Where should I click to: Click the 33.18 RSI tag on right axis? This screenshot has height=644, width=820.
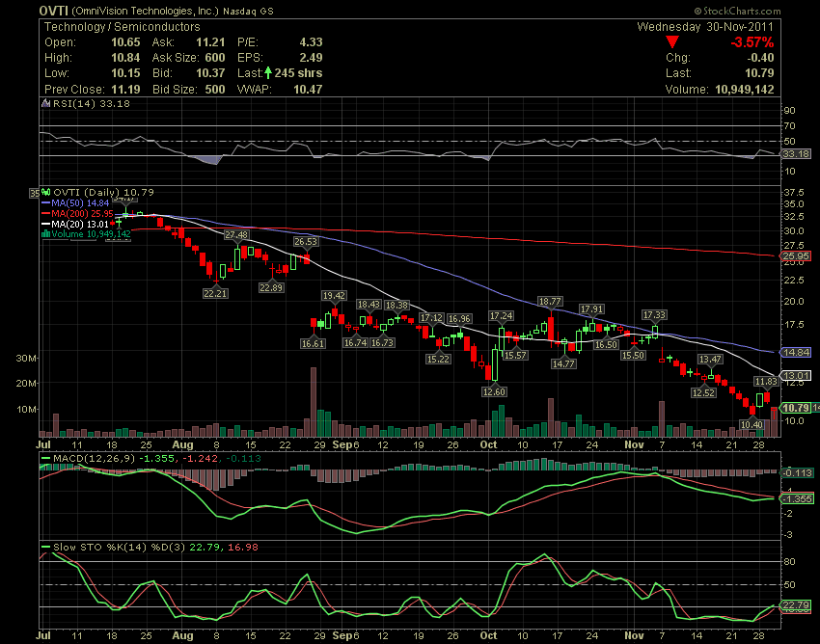(x=797, y=153)
